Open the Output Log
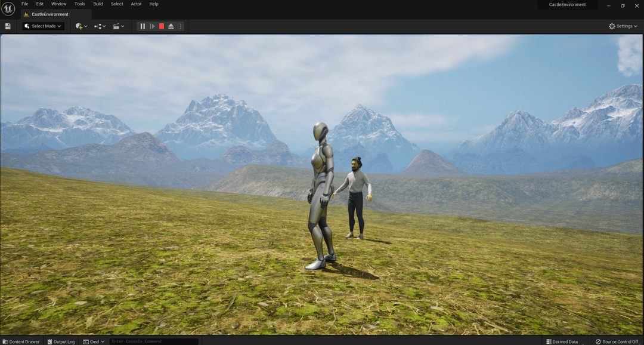The height and width of the screenshot is (345, 644). click(x=61, y=341)
